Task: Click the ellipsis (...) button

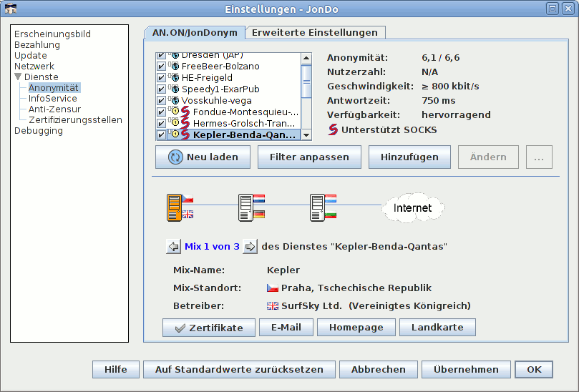Action: click(539, 157)
